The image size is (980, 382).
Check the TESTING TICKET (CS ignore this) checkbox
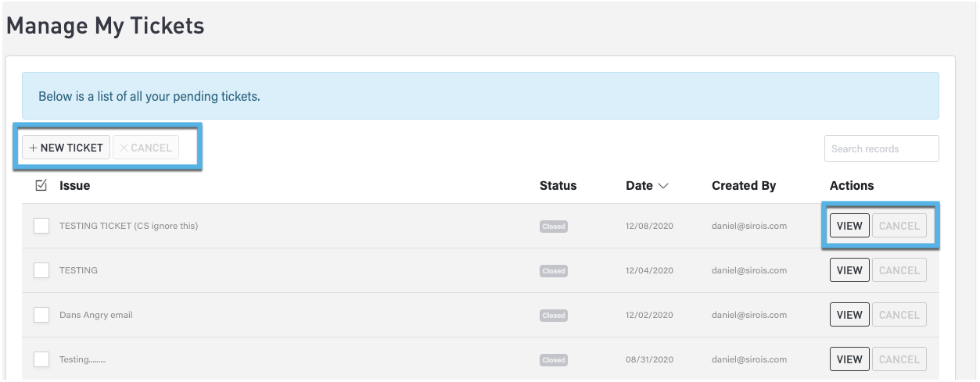[x=41, y=226]
